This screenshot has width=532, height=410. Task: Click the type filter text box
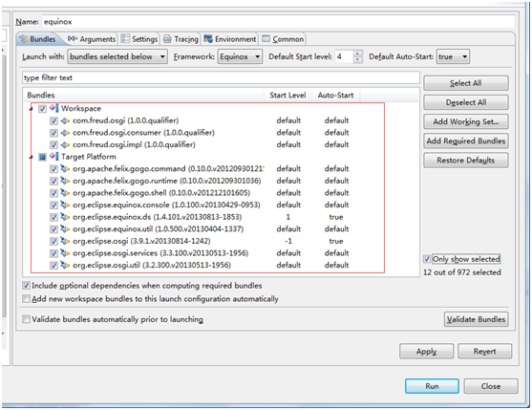(221, 77)
